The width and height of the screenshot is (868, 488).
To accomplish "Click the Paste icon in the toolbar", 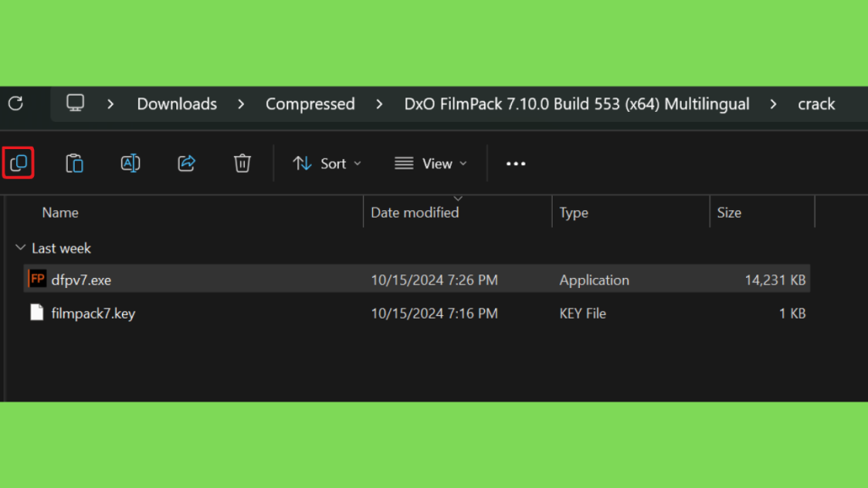I will pos(75,164).
